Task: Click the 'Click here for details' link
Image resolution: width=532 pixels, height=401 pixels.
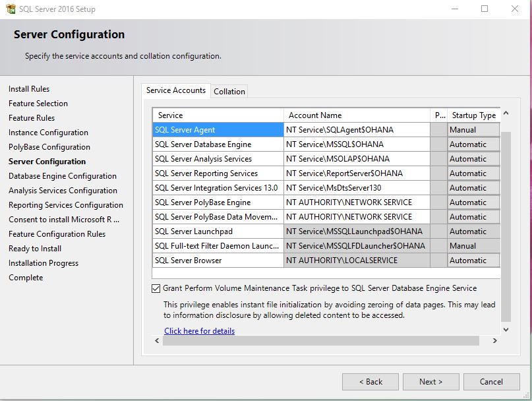Action: pyautogui.click(x=199, y=330)
